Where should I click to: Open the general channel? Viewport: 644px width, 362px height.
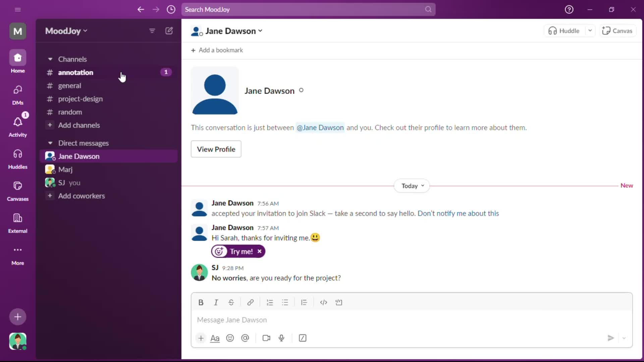pos(109,85)
